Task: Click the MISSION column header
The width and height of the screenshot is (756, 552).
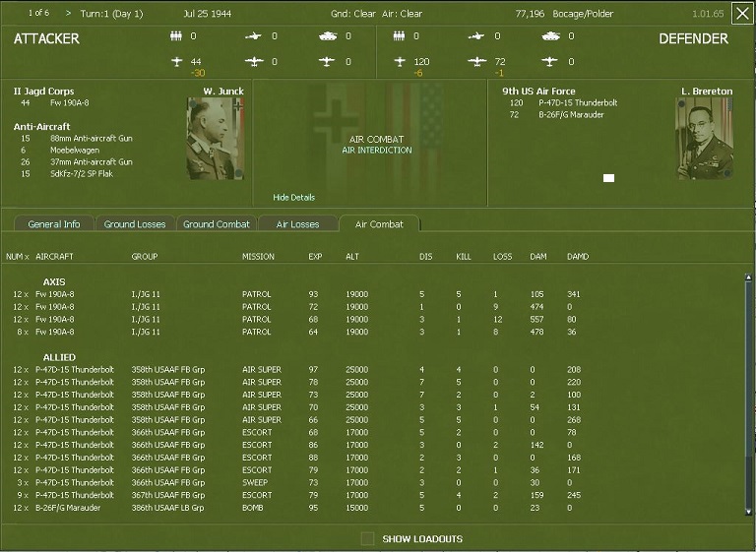Action: [258, 257]
